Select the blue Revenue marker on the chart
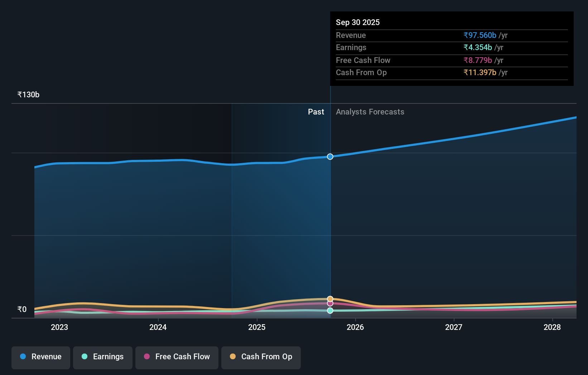The width and height of the screenshot is (588, 375). coord(330,156)
